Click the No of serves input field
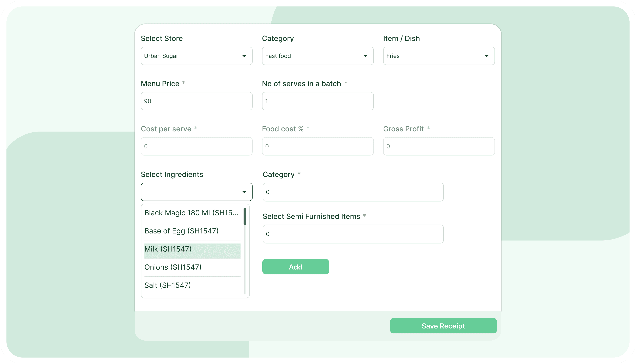The image size is (636, 364). pyautogui.click(x=318, y=101)
